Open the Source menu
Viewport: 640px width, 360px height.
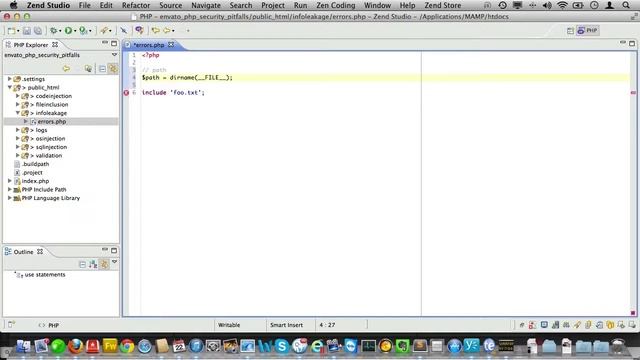point(171,5)
